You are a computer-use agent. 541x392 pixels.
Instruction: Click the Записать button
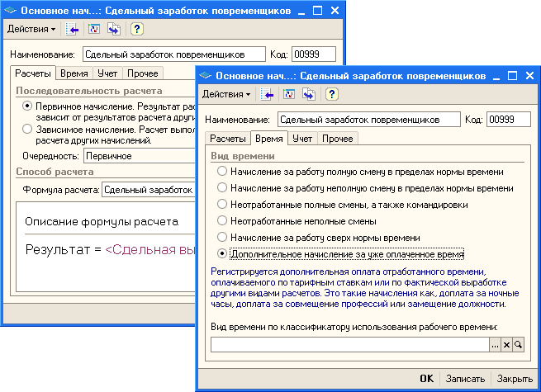tap(465, 379)
